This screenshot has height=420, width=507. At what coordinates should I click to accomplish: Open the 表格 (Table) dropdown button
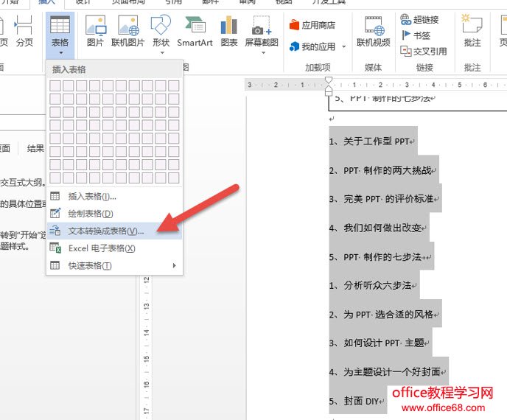(x=60, y=35)
